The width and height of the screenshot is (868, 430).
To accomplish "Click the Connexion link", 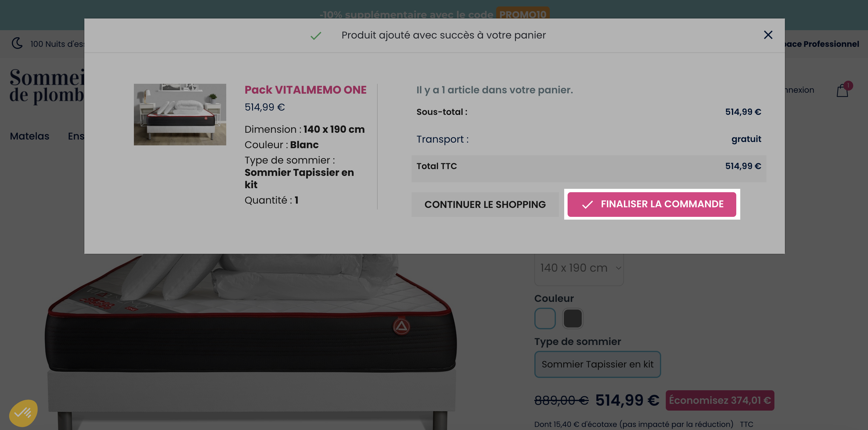I will [x=800, y=90].
